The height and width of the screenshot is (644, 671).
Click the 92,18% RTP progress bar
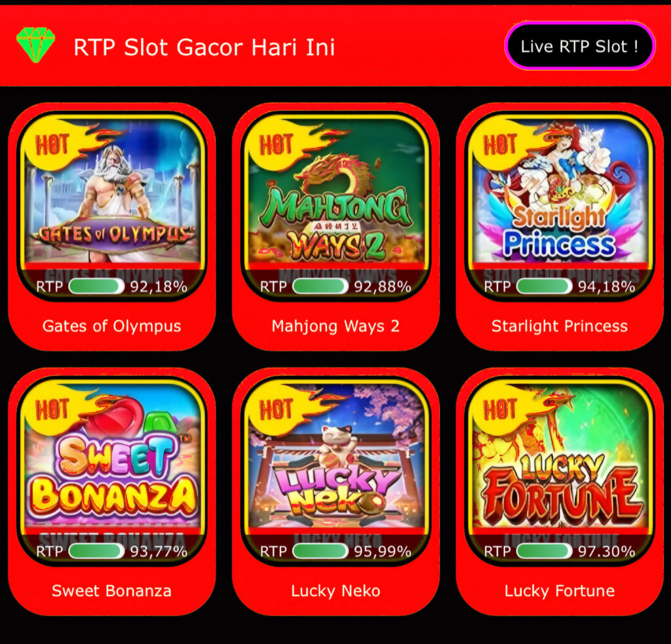tap(96, 286)
